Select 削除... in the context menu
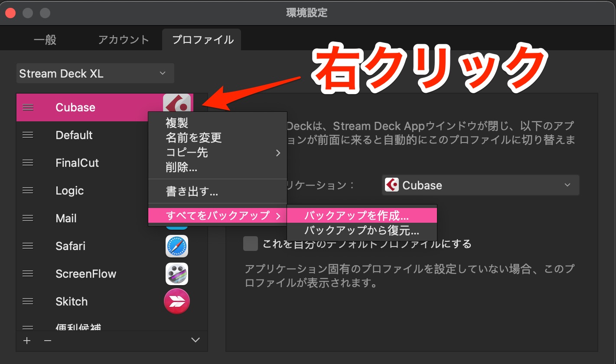 [218, 167]
